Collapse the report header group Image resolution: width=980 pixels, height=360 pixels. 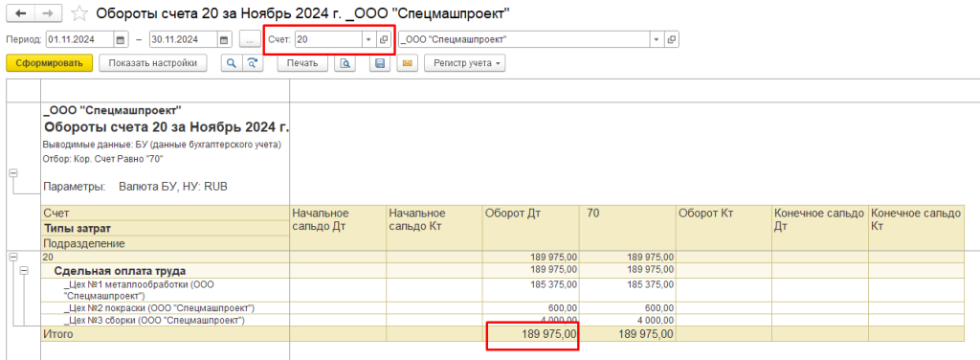point(13,174)
